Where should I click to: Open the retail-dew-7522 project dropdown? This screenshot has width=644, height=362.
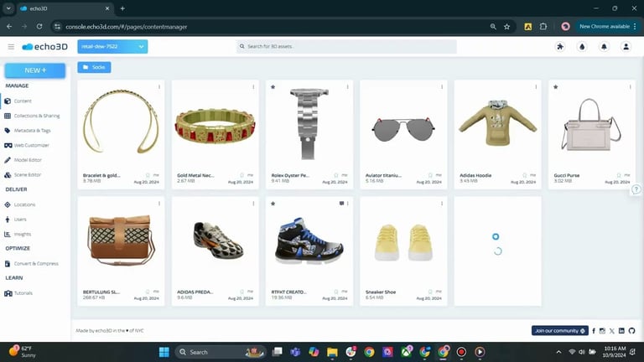(112, 46)
